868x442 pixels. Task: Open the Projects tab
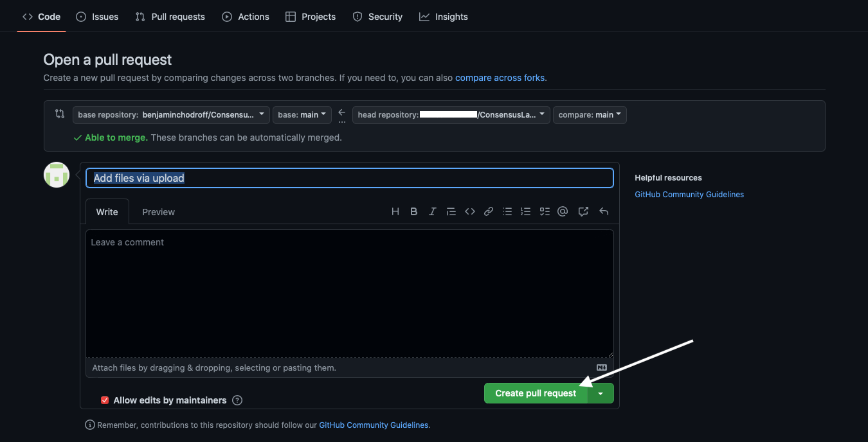(x=311, y=17)
